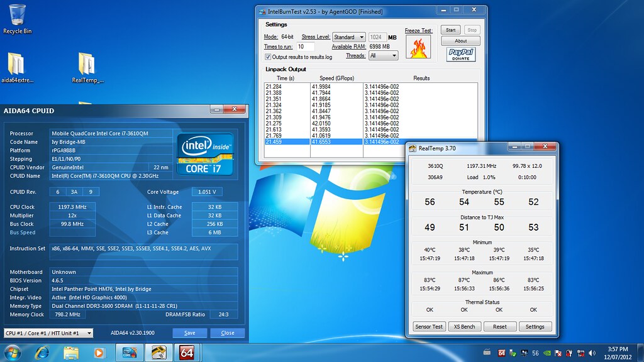Click the Freeze Test flame icon
This screenshot has width=644, height=362.
coord(418,47)
